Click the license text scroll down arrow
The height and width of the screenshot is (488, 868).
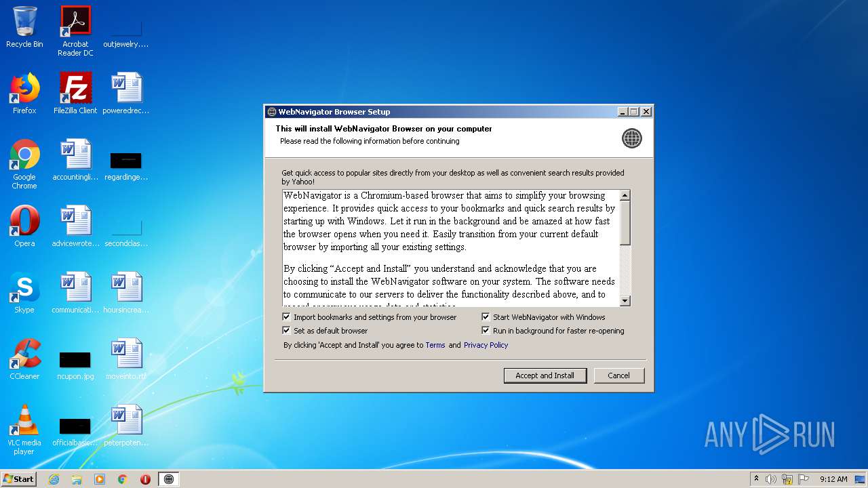[625, 301]
